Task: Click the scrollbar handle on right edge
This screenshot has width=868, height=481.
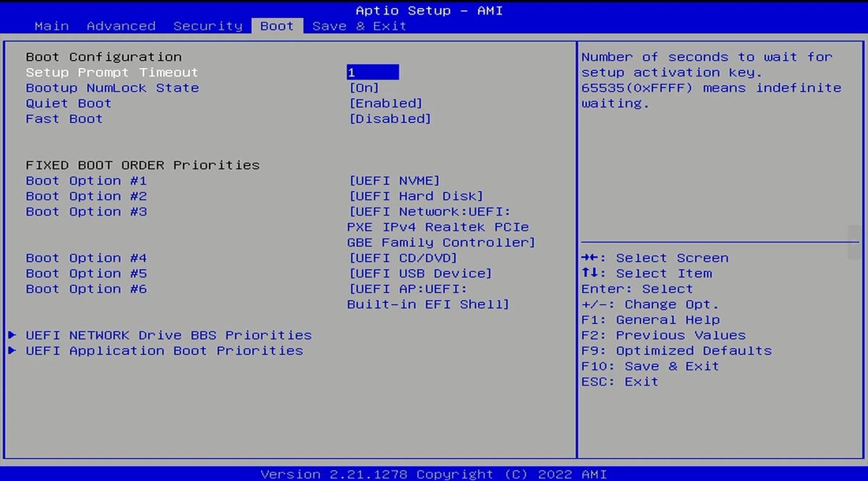Action: [854, 242]
